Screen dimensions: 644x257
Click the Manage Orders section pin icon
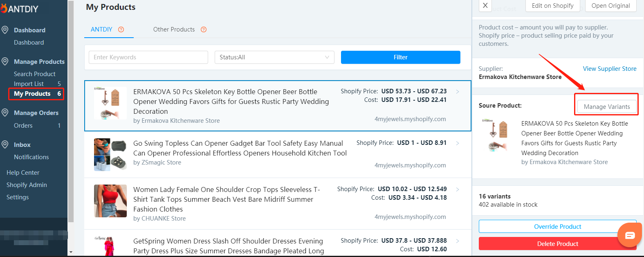point(5,113)
